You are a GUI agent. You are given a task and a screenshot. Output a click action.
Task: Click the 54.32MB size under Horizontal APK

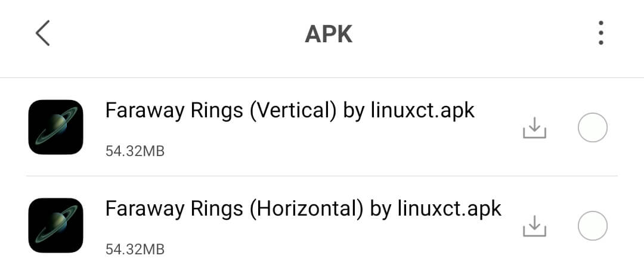135,250
